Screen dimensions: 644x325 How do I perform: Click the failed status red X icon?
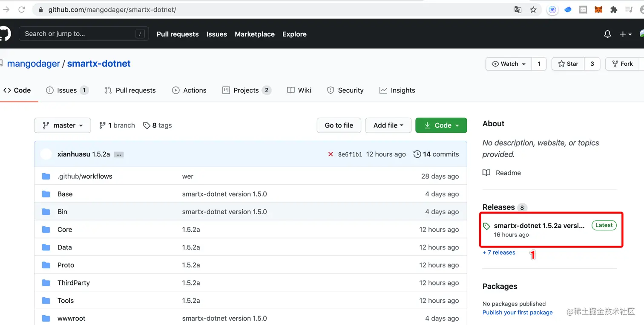[331, 154]
